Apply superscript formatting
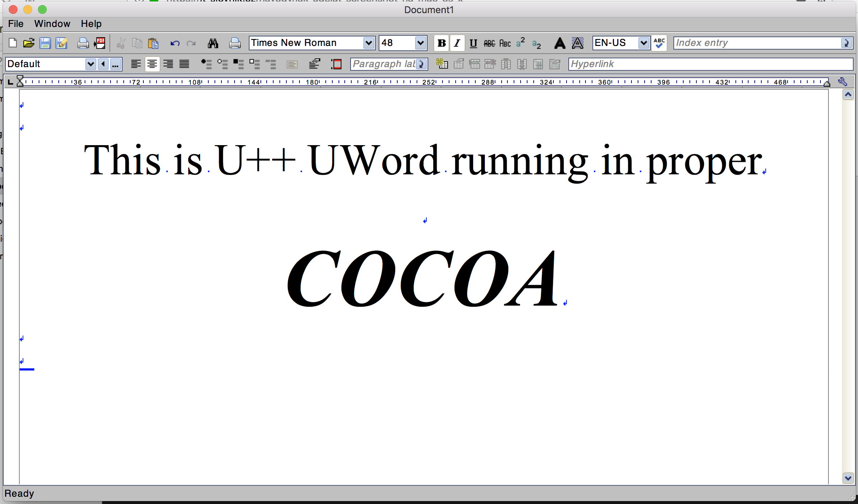Screen dimensions: 858x504 click(521, 43)
